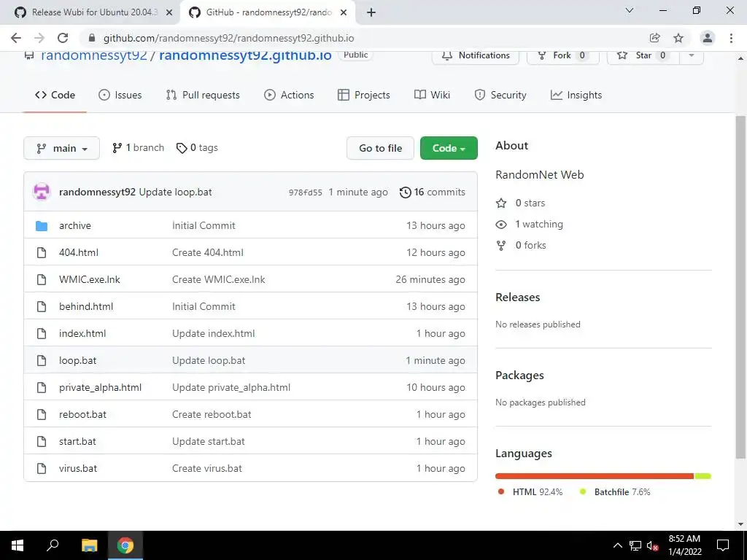Click the eye icon beside '1 watching'

[x=501, y=225]
